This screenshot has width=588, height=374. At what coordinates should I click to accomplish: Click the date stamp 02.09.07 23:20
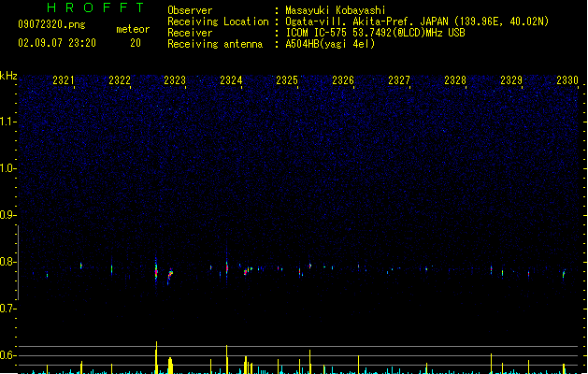click(x=57, y=43)
